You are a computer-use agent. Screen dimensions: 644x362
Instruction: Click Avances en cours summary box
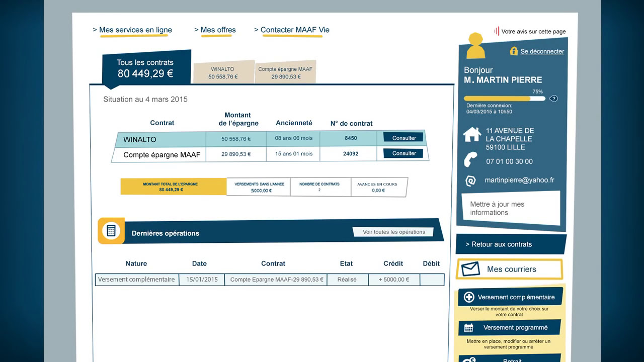click(378, 187)
